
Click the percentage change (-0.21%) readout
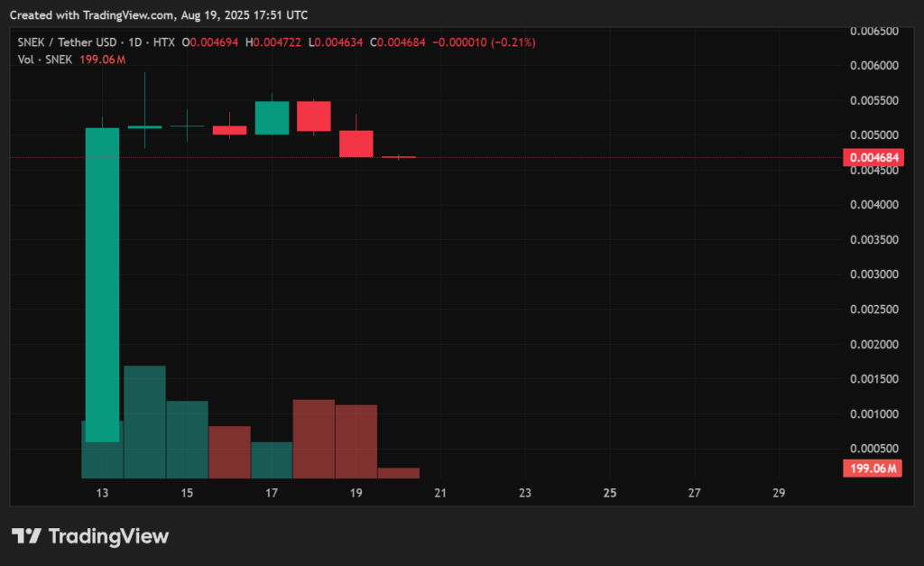[512, 42]
